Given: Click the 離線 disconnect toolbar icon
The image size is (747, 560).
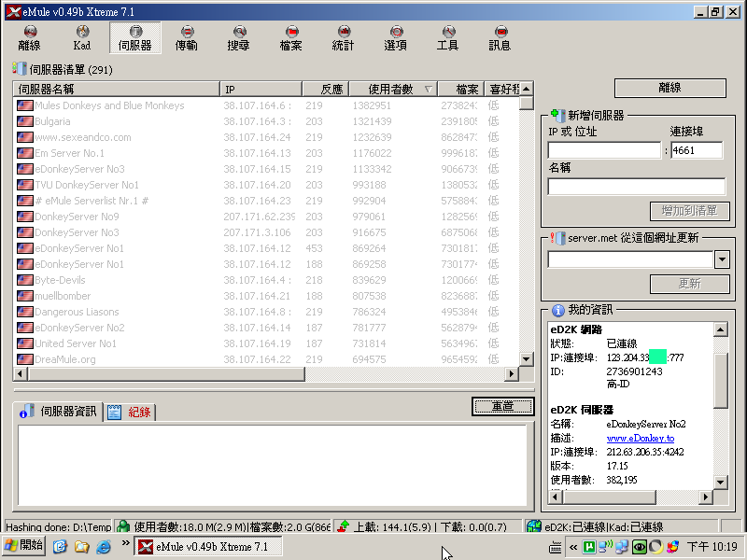Looking at the screenshot, I should tap(29, 37).
